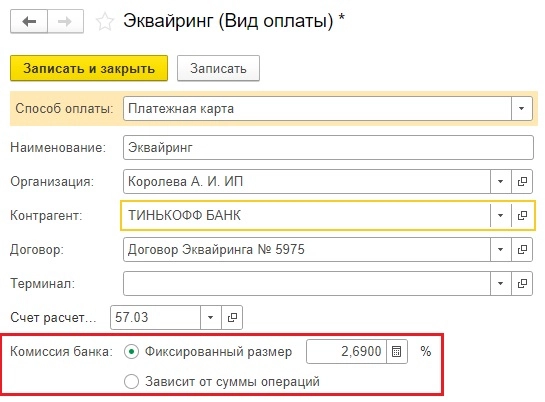Open account 57.03 with its open icon
545x402 pixels.
pos(232,317)
